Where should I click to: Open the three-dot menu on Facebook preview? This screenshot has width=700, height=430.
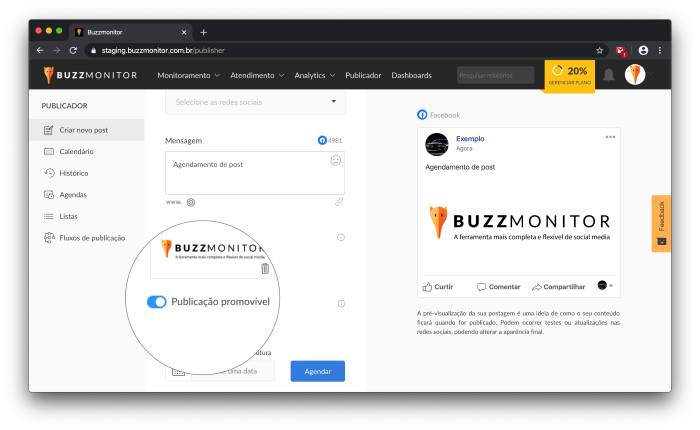coord(610,137)
